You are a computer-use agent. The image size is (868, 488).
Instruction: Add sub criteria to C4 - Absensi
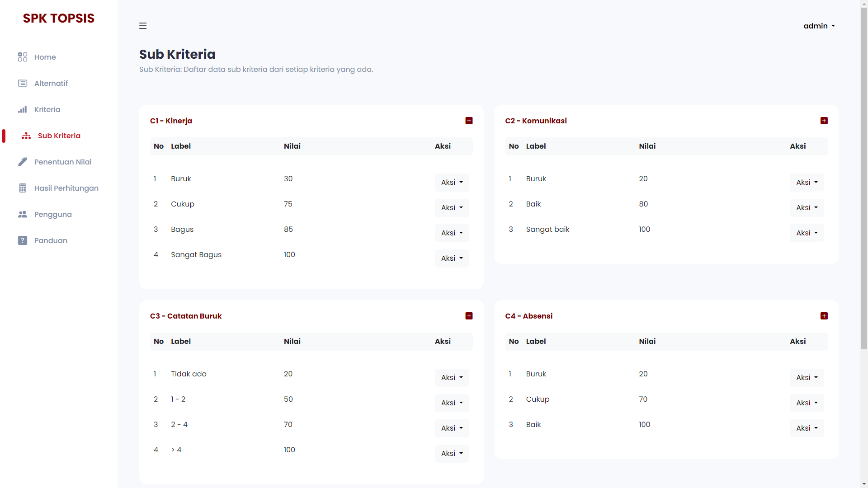[824, 316]
